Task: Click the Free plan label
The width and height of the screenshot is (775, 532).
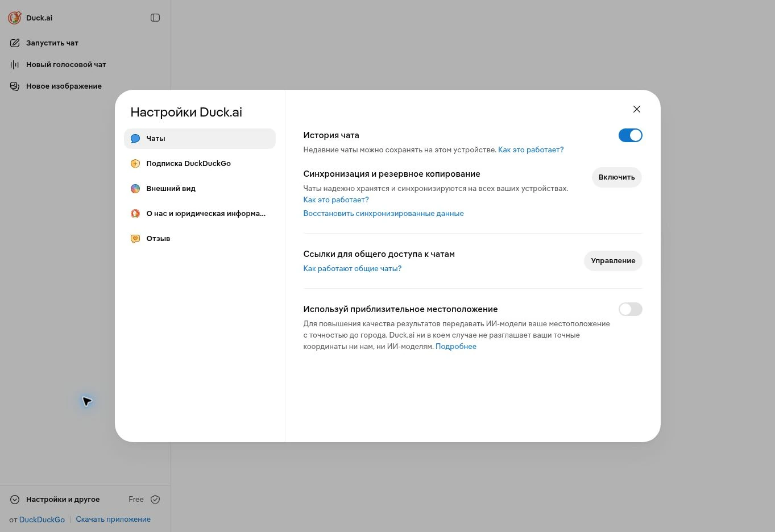Action: (x=136, y=499)
